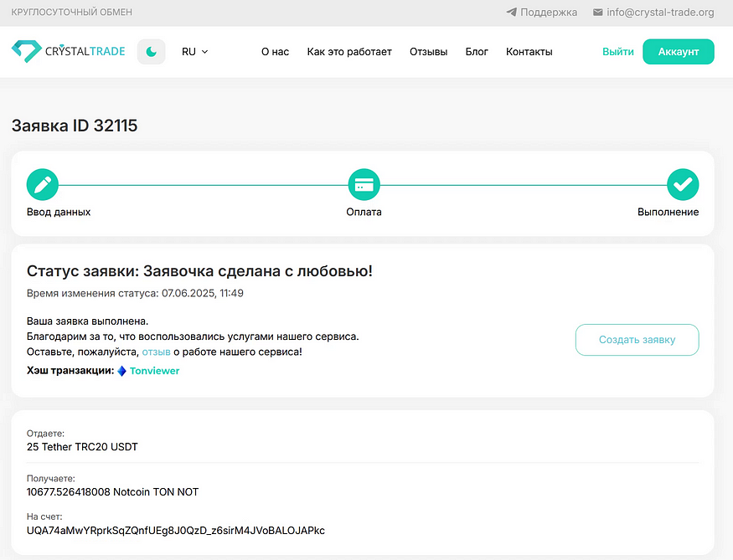Viewport: 733px width, 560px height.
Task: Toggle dark mode moon button
Action: [151, 52]
